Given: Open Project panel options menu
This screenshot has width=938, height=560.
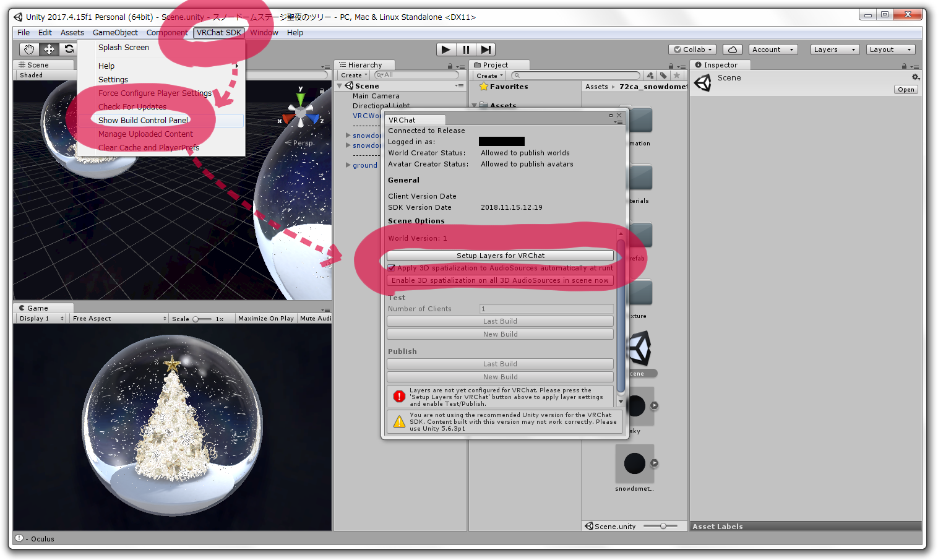Looking at the screenshot, I should point(681,67).
